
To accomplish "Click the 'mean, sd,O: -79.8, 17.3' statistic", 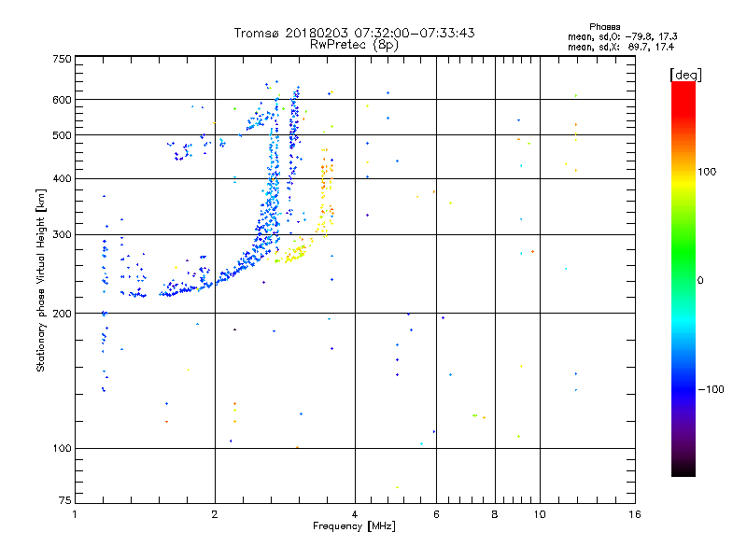I will 622,36.
